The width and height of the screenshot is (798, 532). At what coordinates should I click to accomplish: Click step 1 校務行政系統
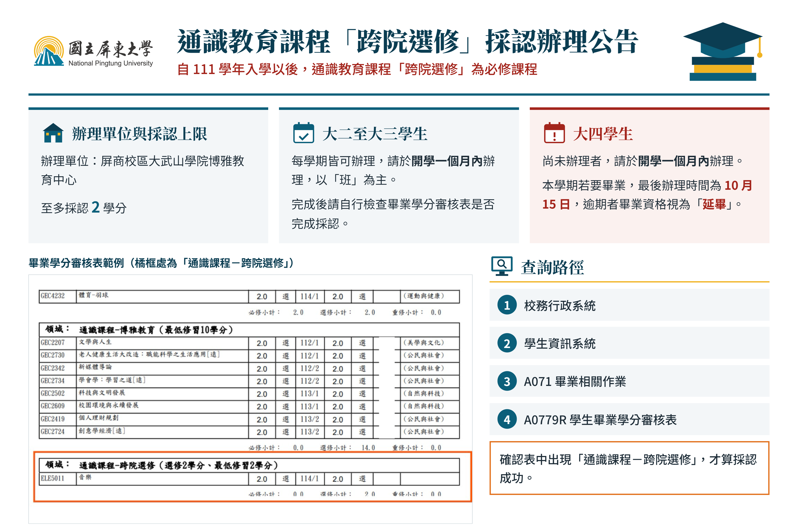pyautogui.click(x=629, y=305)
